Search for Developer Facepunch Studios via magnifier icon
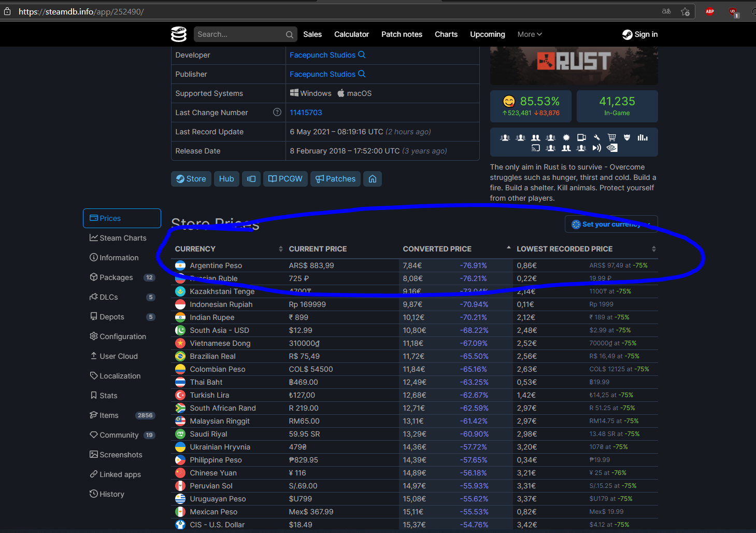756x533 pixels. point(362,54)
